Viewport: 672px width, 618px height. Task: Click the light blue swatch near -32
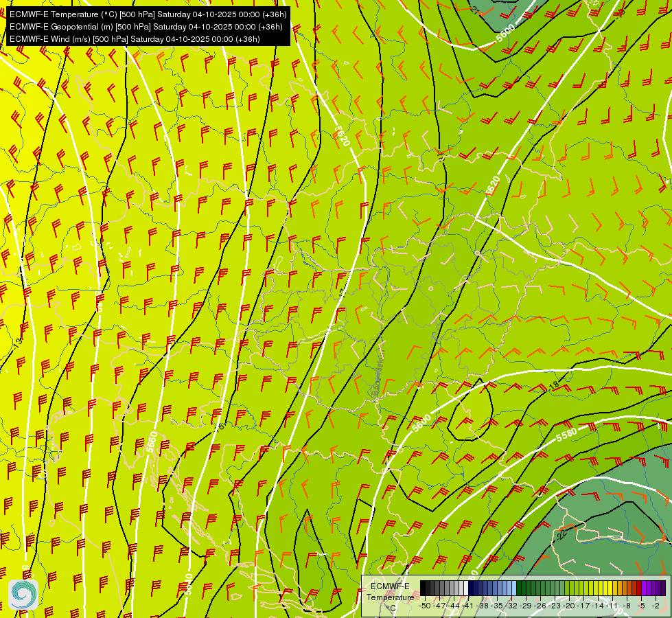(514, 588)
